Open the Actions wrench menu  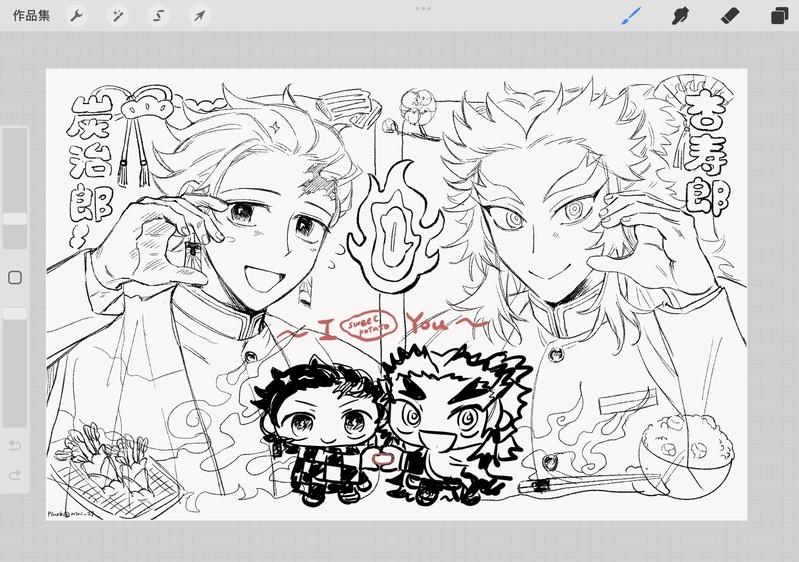pos(76,16)
